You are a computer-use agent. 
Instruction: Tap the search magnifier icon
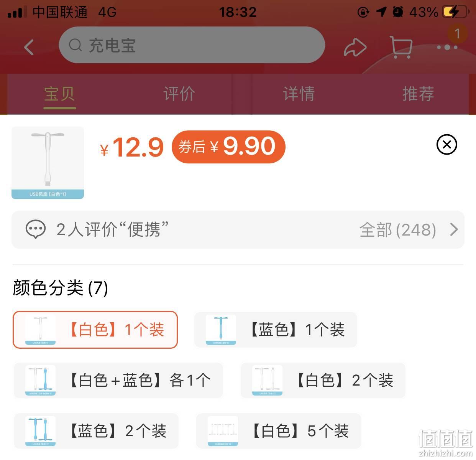(76, 45)
